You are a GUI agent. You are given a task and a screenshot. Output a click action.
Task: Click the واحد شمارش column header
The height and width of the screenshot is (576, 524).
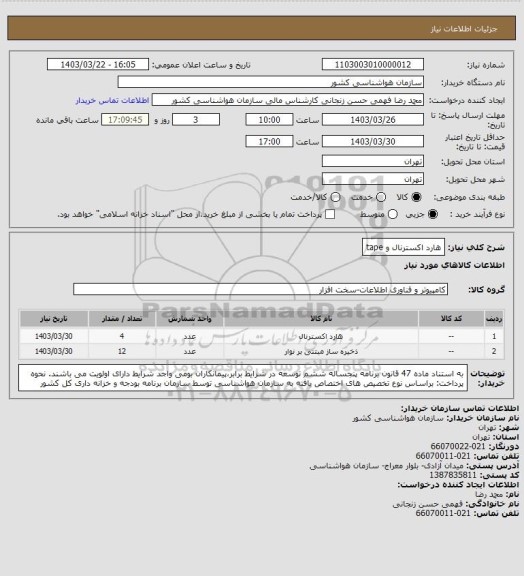(x=190, y=318)
